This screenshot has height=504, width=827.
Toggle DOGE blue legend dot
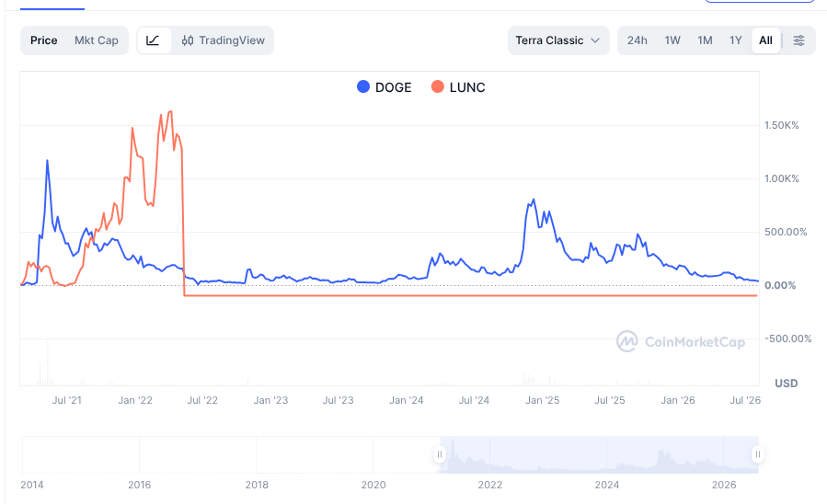tap(363, 86)
